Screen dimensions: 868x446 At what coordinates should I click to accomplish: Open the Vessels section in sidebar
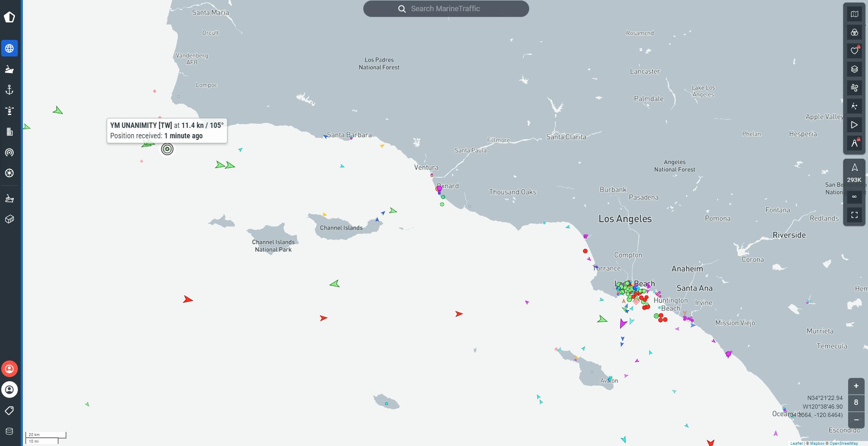(9, 69)
